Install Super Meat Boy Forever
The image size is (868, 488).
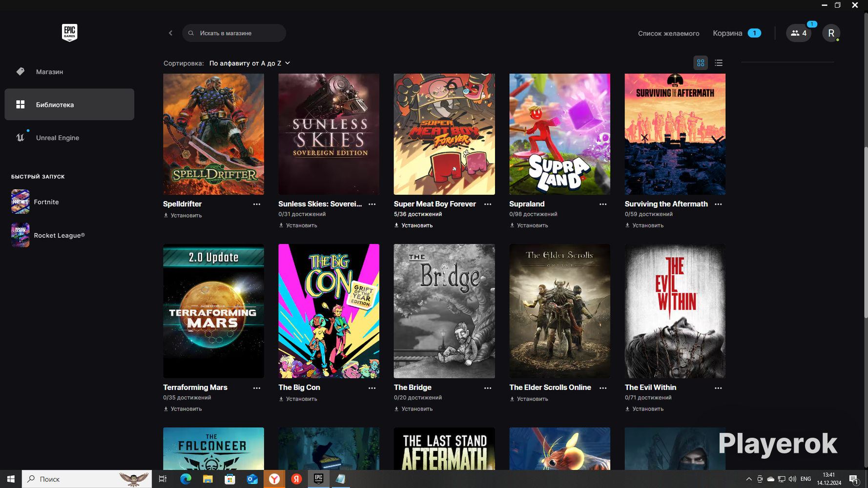[413, 225]
